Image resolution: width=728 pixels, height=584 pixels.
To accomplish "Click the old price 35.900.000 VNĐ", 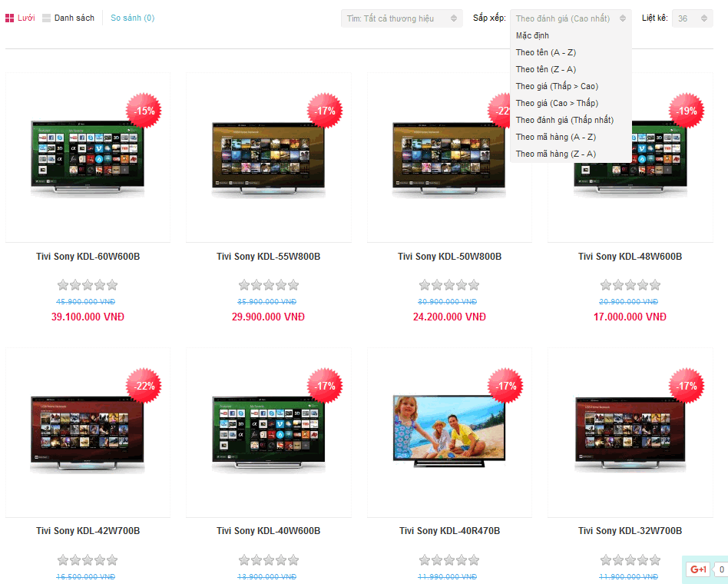I will (x=267, y=301).
